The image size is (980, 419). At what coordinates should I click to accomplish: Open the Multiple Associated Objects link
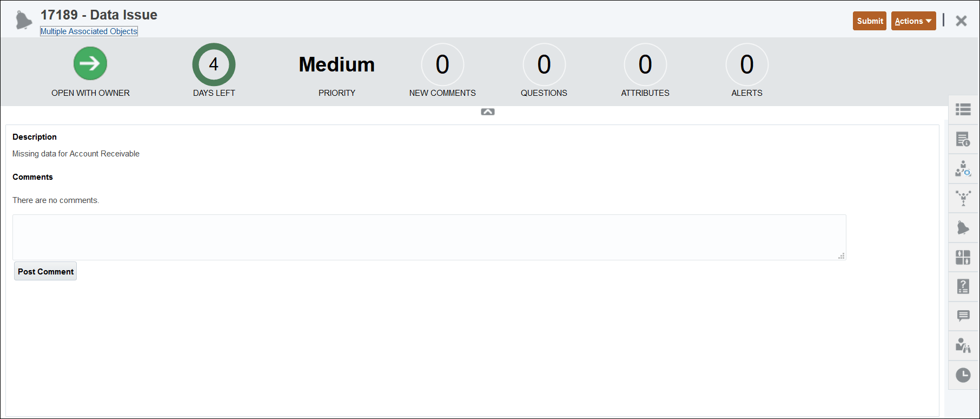tap(88, 31)
